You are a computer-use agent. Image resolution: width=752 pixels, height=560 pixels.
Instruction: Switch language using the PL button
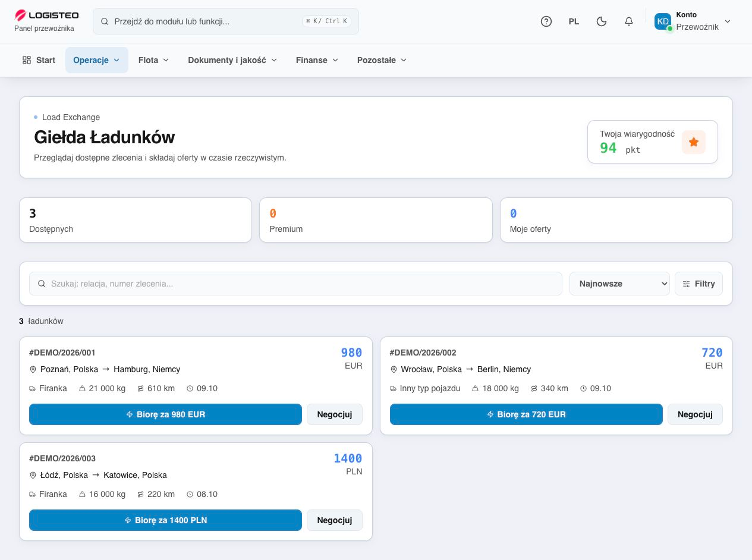pos(574,21)
